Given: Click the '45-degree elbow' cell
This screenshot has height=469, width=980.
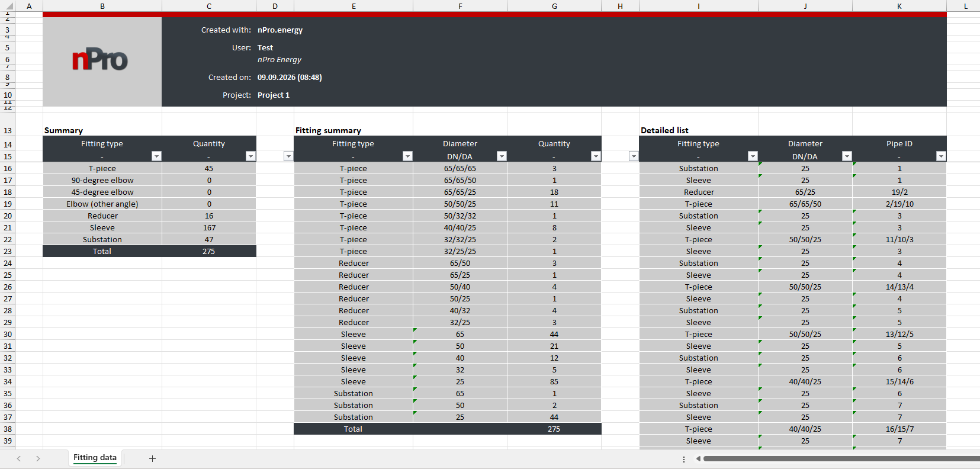Looking at the screenshot, I should point(102,192).
